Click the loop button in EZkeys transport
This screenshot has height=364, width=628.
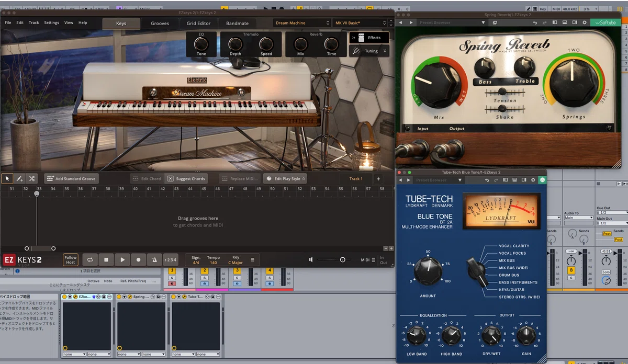[x=90, y=259]
